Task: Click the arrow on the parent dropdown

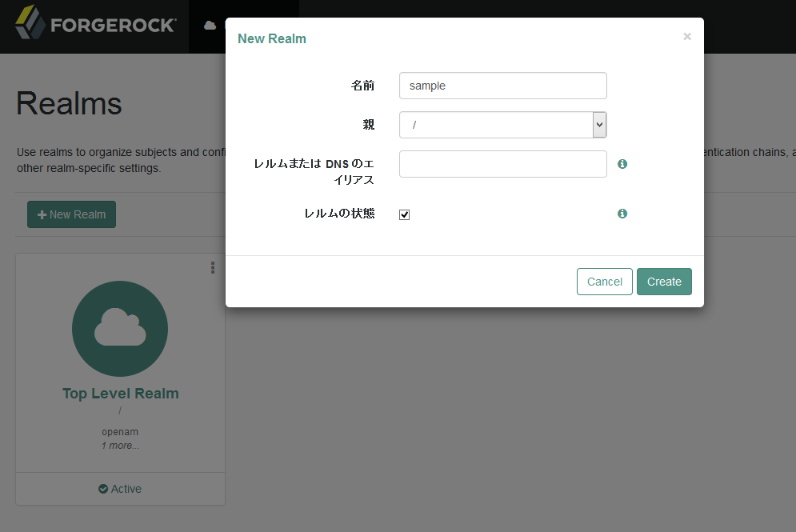Action: click(x=599, y=125)
